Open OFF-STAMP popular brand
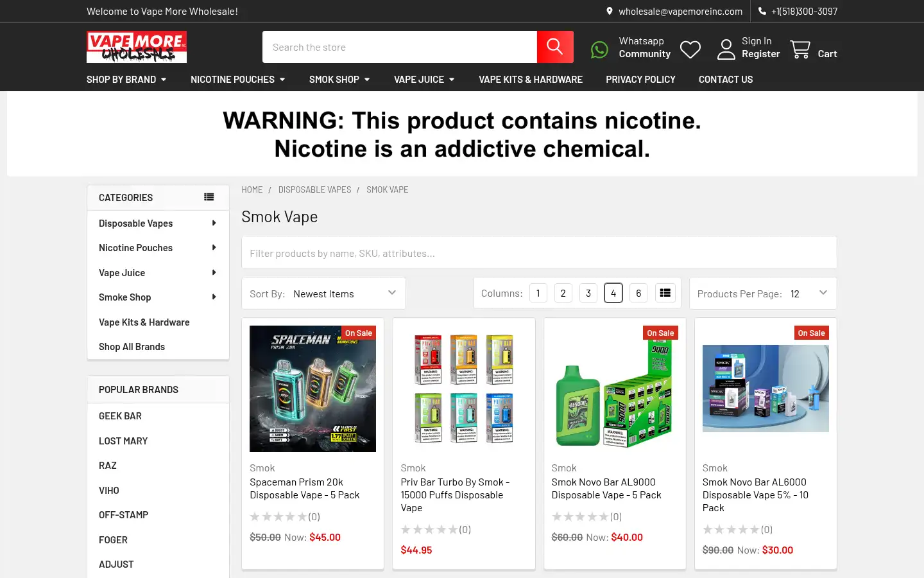Screen dimensions: 924x578 pos(124,514)
